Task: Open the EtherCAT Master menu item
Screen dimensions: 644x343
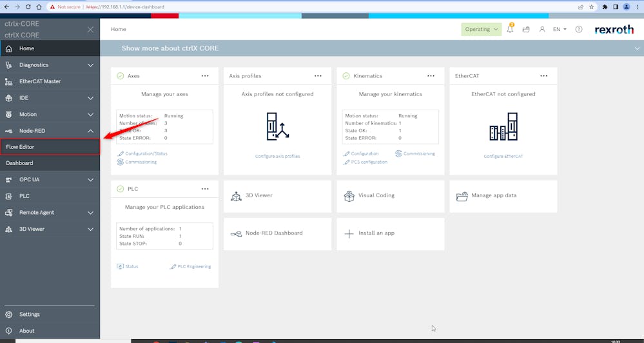Action: 50,81
